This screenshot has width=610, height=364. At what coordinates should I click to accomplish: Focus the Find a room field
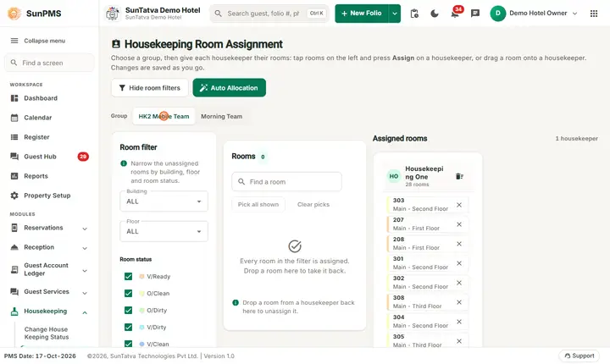click(x=286, y=182)
